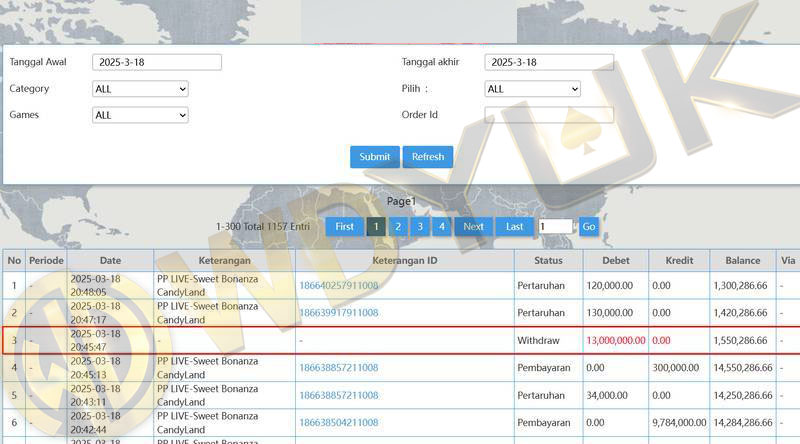800x444 pixels.
Task: Click the 1-300 Total 1157 Entri text
Action: (x=263, y=227)
